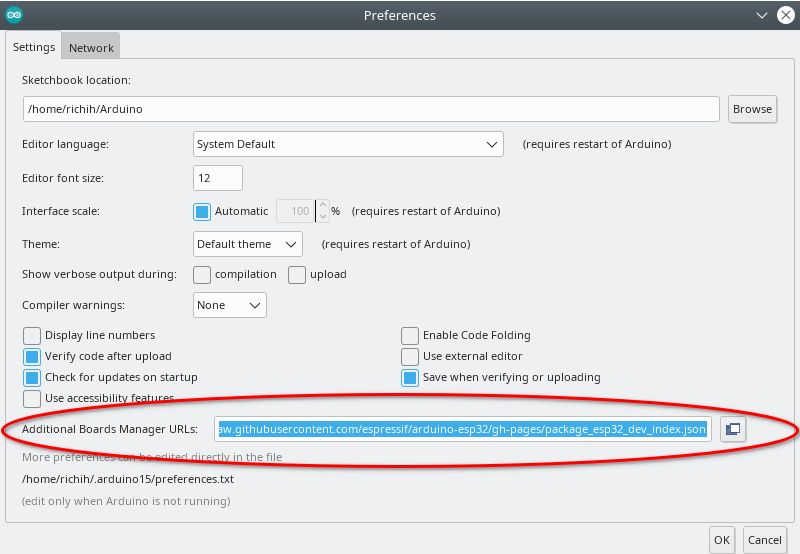Open the Additional Boards URLs editor window icon

733,430
